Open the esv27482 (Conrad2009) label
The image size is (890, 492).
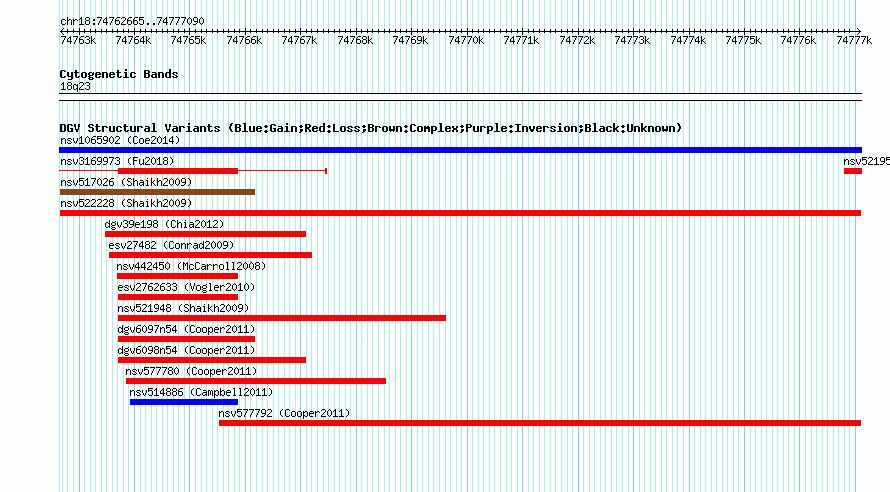coord(171,245)
